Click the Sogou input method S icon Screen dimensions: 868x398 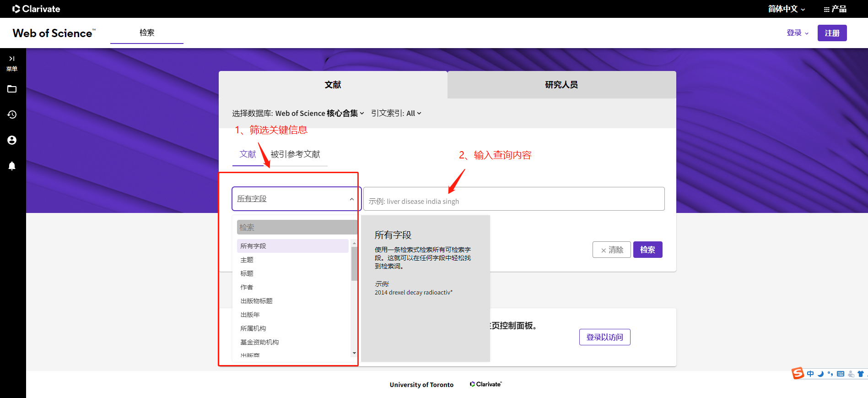coord(798,373)
